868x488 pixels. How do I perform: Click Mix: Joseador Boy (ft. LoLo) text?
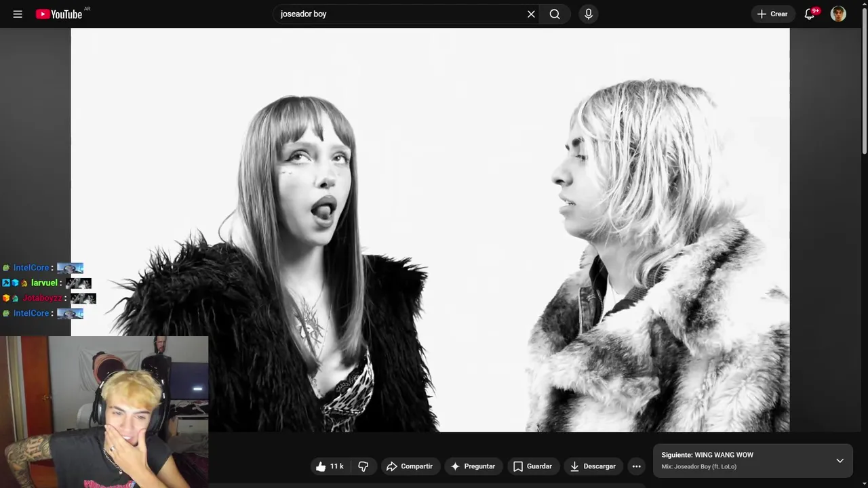pyautogui.click(x=698, y=466)
